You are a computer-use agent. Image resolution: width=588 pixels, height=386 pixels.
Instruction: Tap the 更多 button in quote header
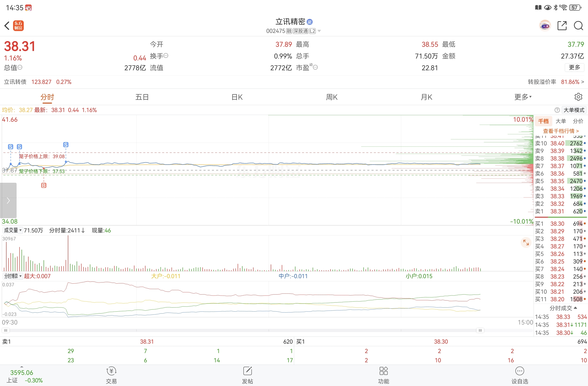pos(574,67)
